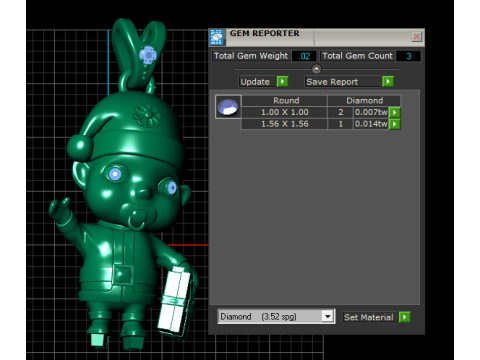The image size is (480, 360).
Task: Click the GEM REPORTER title text
Action: point(264,33)
